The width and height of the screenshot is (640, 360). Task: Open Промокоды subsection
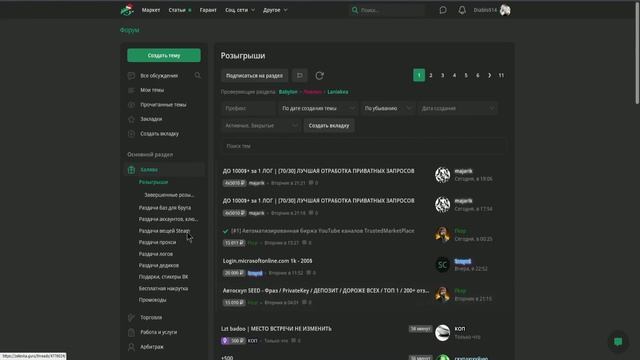click(x=152, y=300)
